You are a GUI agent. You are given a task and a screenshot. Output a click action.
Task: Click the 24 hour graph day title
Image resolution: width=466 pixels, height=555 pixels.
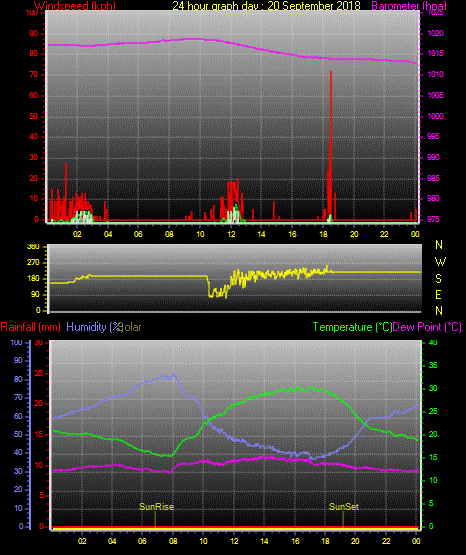[x=266, y=5]
